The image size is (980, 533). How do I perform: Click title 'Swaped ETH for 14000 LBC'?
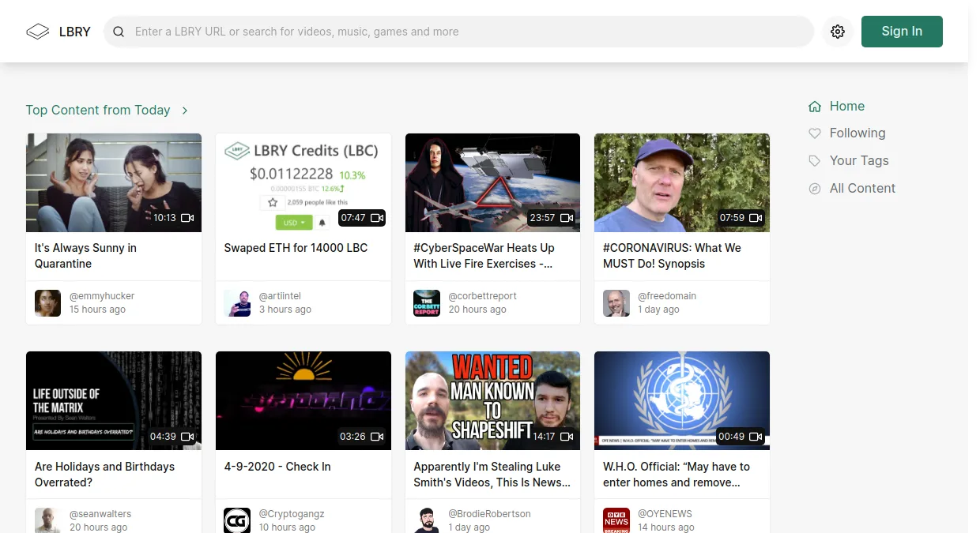tap(296, 248)
